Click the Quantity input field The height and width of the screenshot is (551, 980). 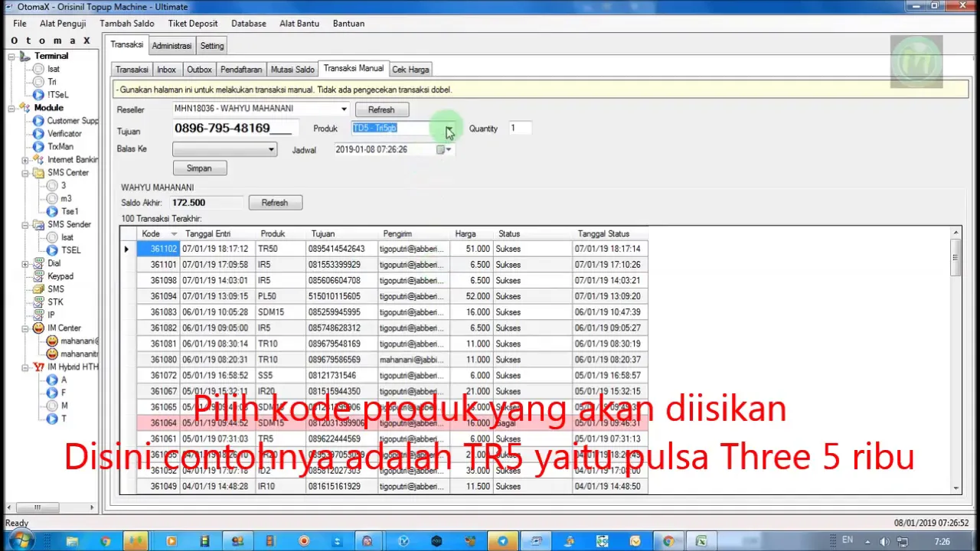(521, 129)
